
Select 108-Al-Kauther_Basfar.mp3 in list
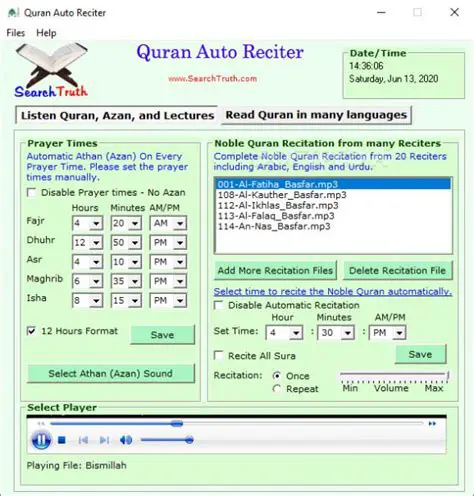(x=333, y=195)
